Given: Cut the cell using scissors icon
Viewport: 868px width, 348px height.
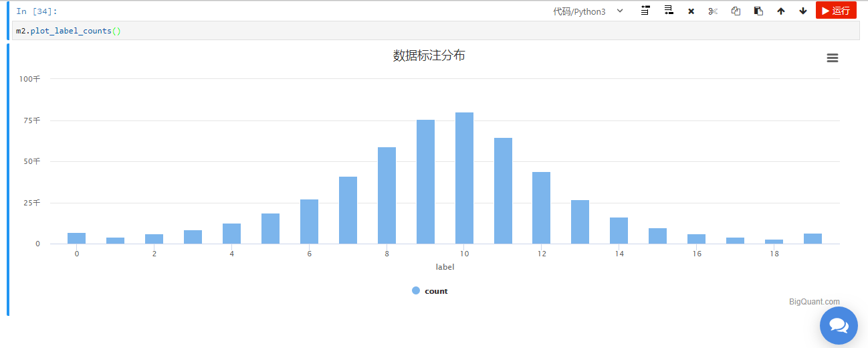Looking at the screenshot, I should coord(713,11).
